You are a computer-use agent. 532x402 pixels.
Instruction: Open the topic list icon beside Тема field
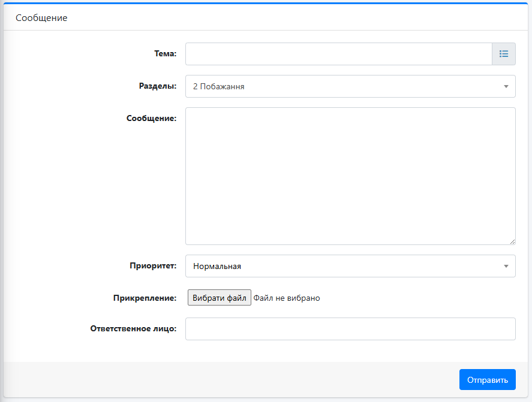pos(504,54)
